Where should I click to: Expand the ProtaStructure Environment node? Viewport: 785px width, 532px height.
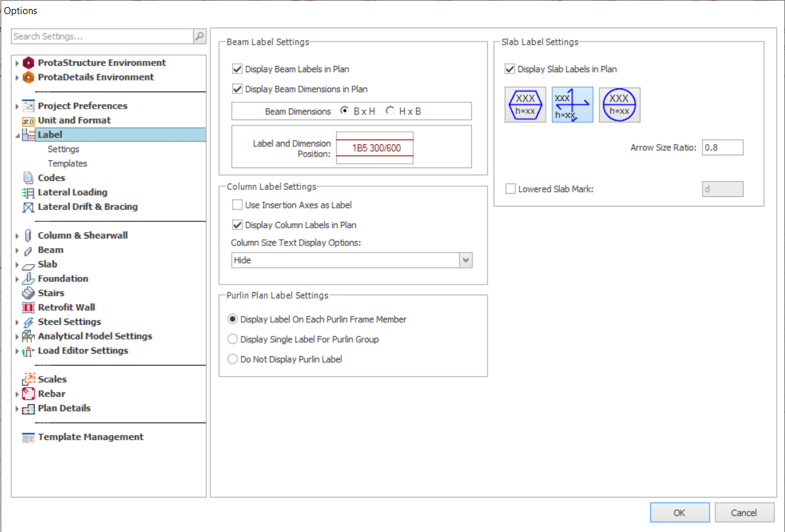pyautogui.click(x=17, y=63)
